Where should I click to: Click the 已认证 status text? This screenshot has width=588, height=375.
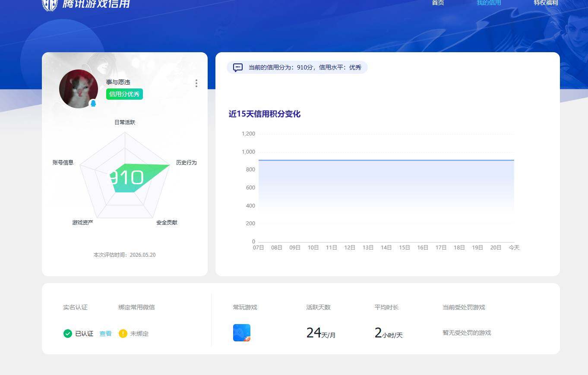tap(84, 334)
